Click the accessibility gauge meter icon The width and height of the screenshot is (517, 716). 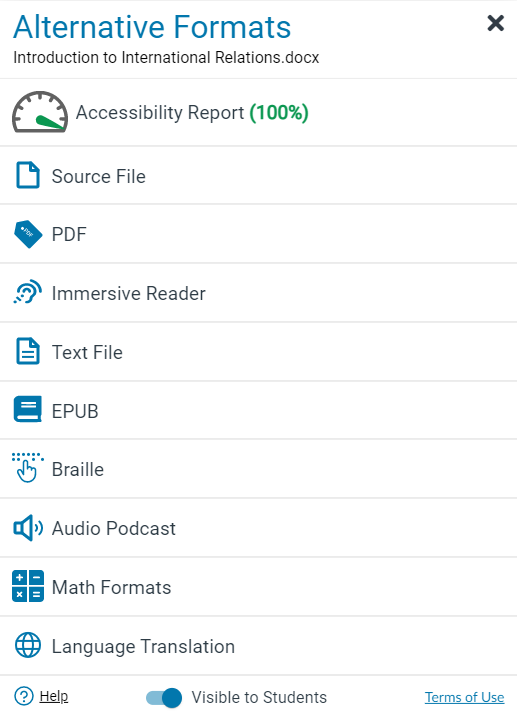40,112
